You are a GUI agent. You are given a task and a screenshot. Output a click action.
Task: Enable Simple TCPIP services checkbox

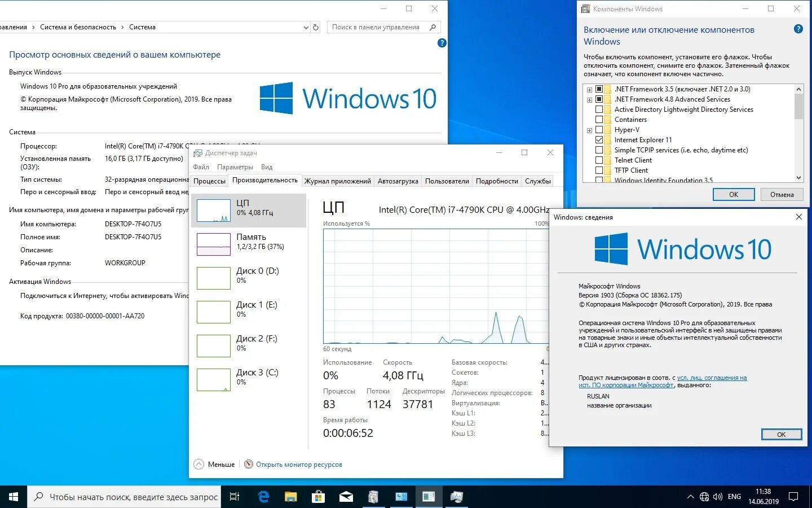click(x=599, y=150)
